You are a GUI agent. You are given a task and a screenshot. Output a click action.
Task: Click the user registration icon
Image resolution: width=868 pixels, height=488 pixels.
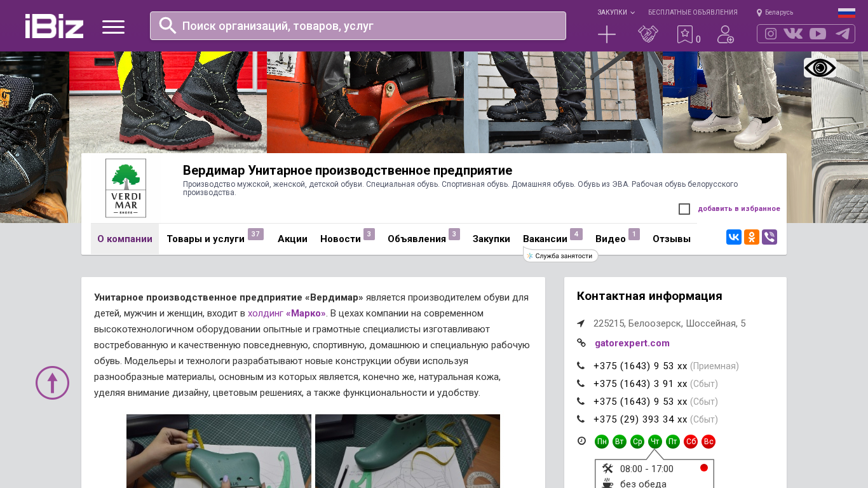pyautogui.click(x=725, y=34)
